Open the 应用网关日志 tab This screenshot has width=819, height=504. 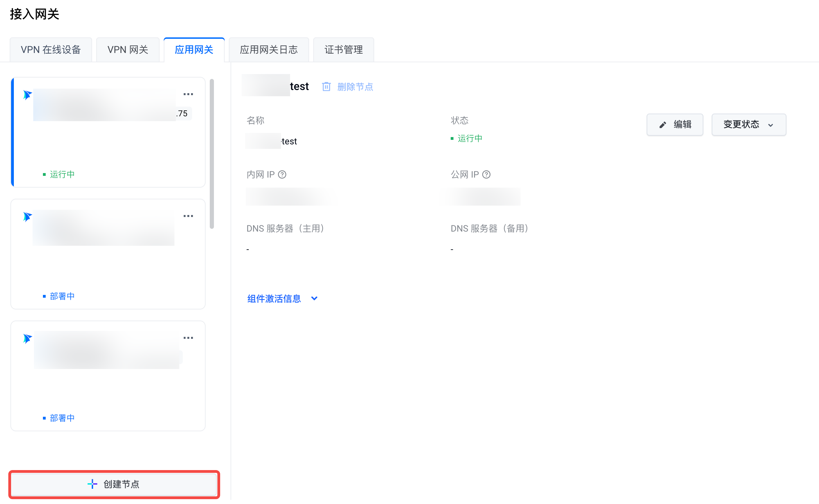pyautogui.click(x=269, y=50)
